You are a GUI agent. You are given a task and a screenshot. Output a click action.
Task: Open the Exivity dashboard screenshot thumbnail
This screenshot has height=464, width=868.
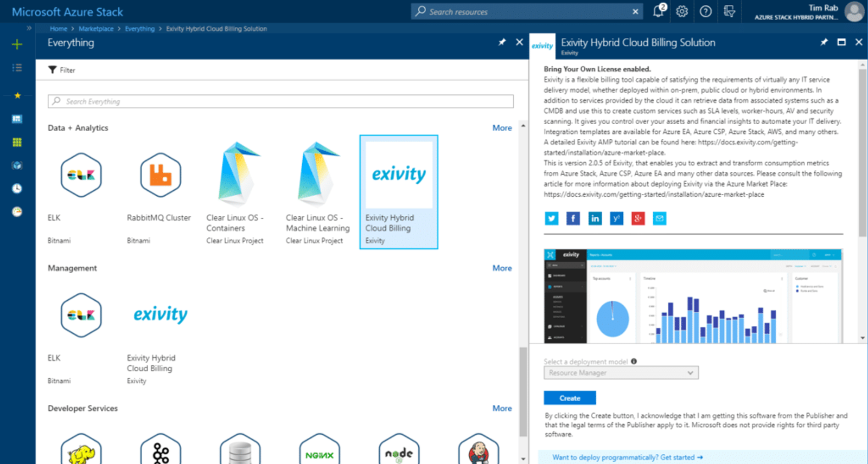(693, 296)
